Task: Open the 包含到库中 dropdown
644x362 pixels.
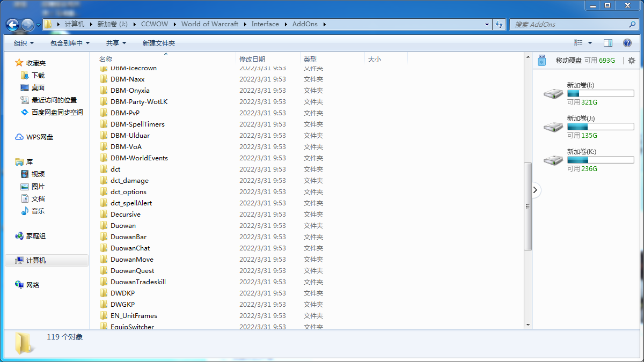Action: [70, 43]
